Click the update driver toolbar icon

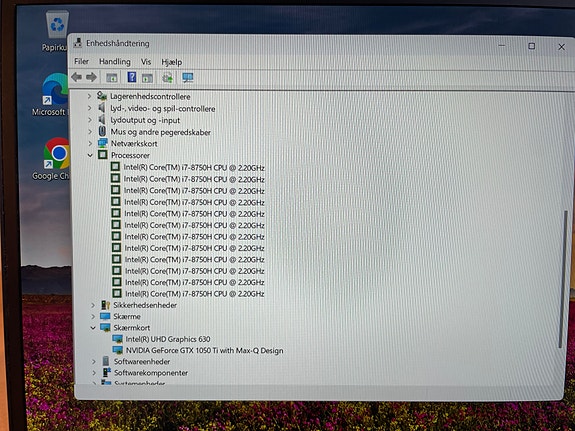click(x=167, y=78)
